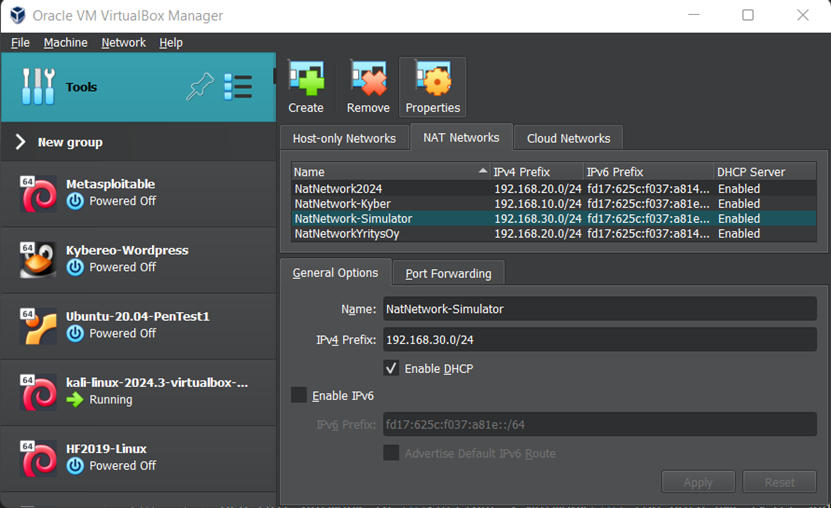Image resolution: width=831 pixels, height=508 pixels.
Task: Click the Name column sort arrow
Action: pyautogui.click(x=482, y=171)
